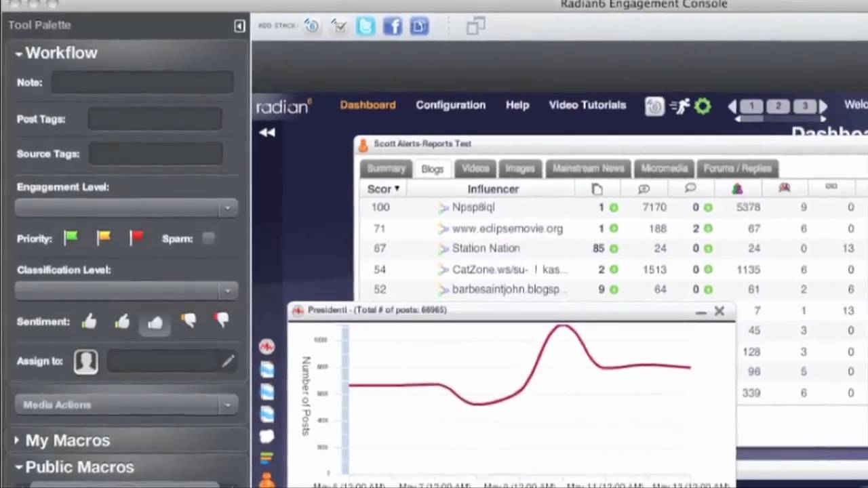Select very positive sentiment thumbs up

(89, 321)
